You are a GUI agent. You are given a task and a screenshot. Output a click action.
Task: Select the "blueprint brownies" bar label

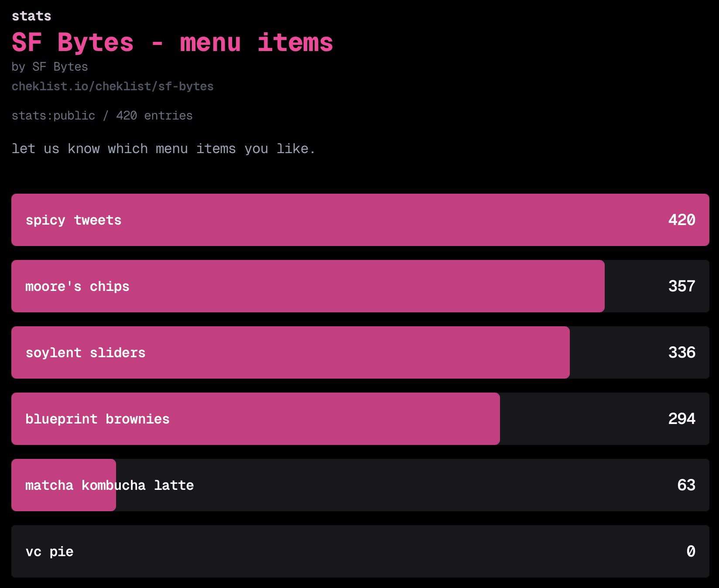(97, 419)
